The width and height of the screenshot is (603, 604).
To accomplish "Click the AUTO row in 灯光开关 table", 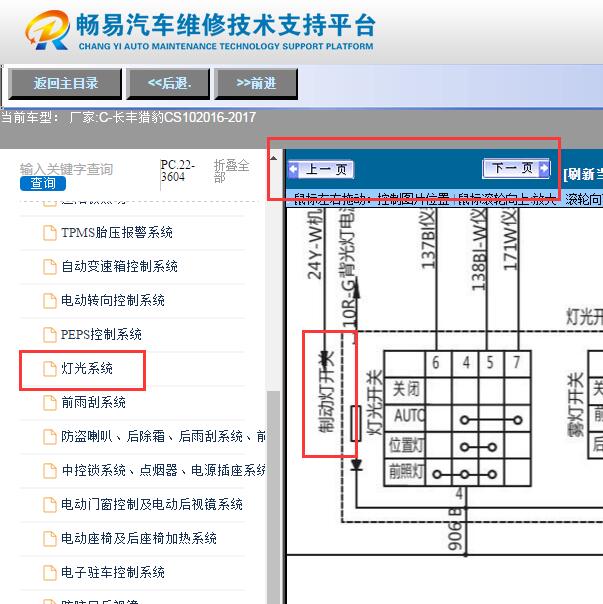I will click(457, 418).
